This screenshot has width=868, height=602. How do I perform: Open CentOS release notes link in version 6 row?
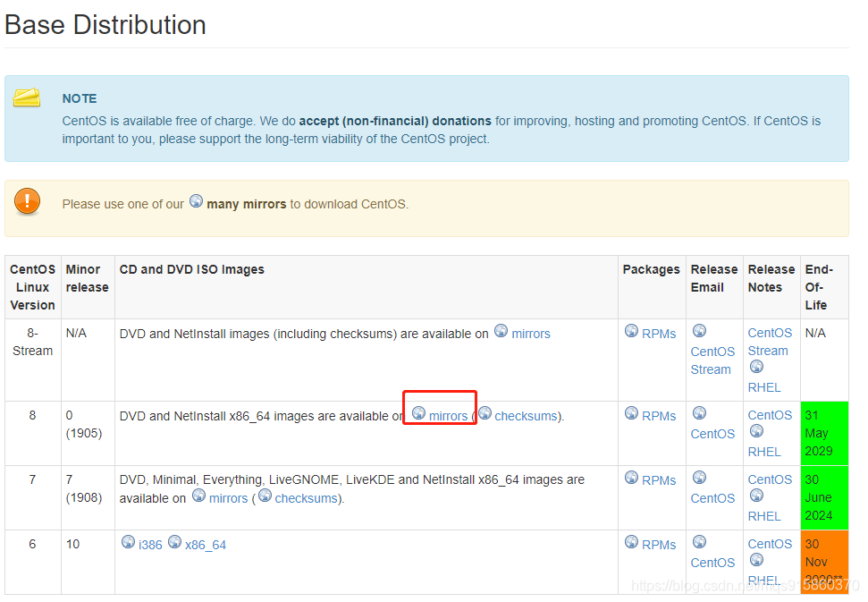770,544
